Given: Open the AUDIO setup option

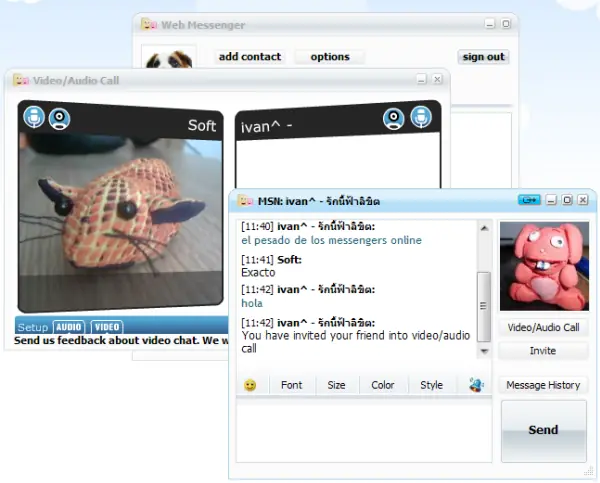Looking at the screenshot, I should [x=69, y=327].
